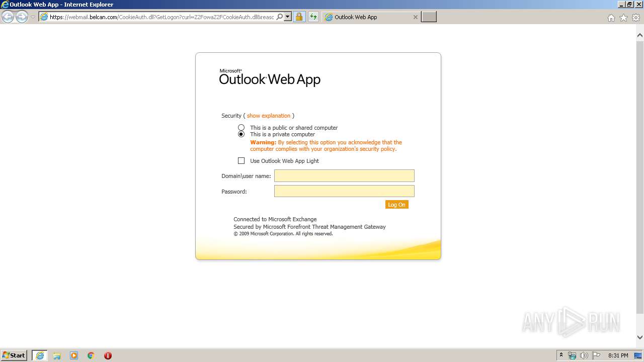The width and height of the screenshot is (644, 362).
Task: Focus the Password field
Action: point(344,191)
